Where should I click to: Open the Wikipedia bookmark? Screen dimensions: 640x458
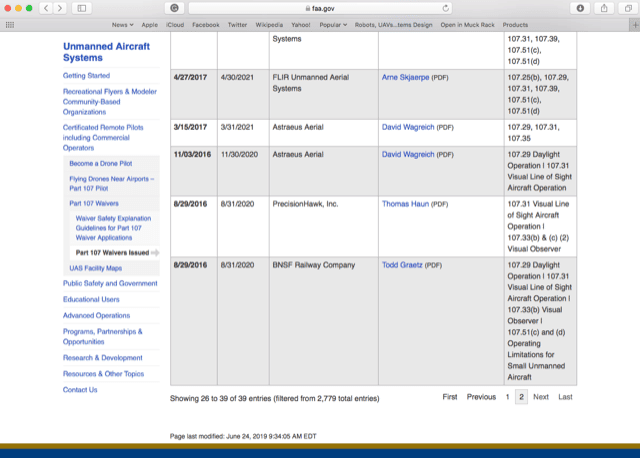[268, 24]
